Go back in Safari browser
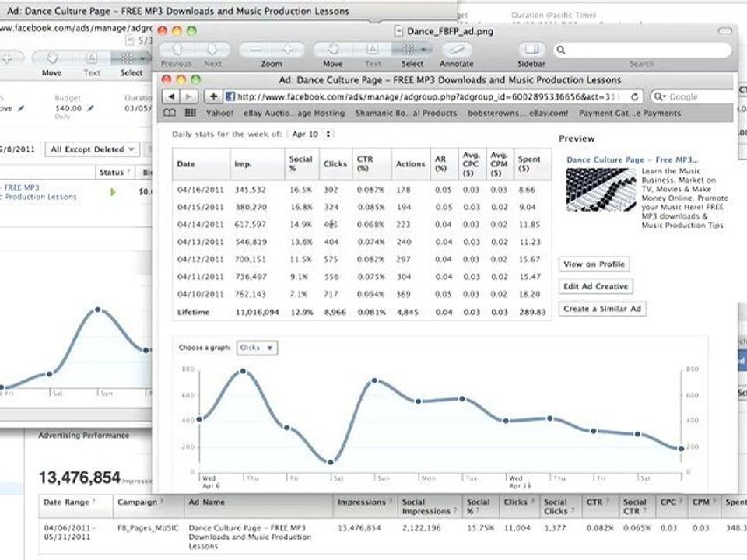Image resolution: width=747 pixels, height=560 pixels. click(x=171, y=96)
